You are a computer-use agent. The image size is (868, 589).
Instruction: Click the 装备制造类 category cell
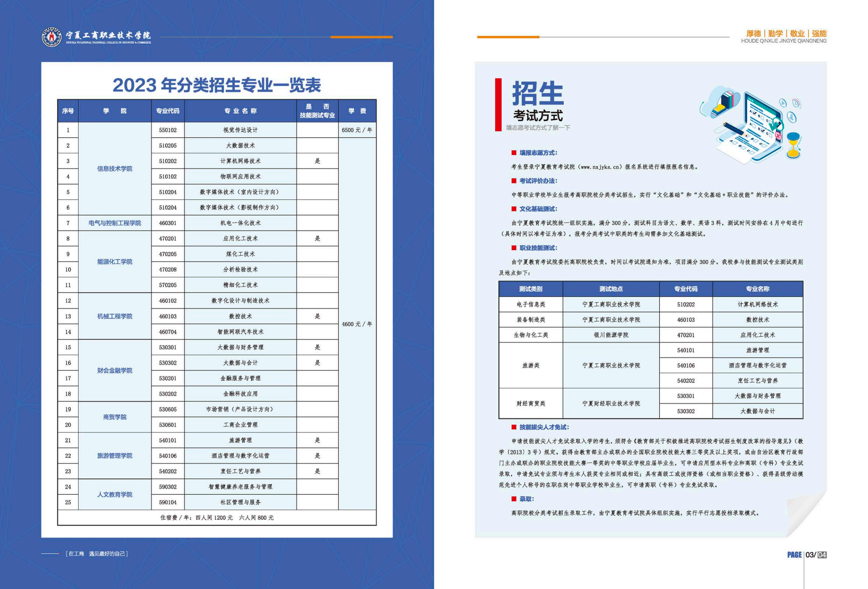tap(531, 320)
